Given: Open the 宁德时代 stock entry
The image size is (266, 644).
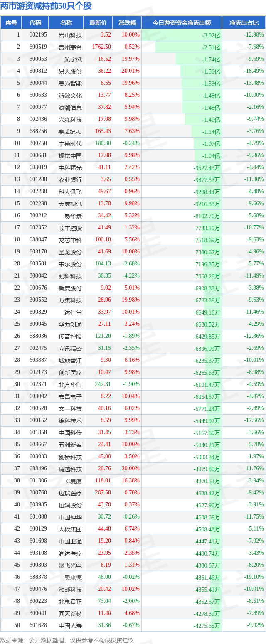Looking at the screenshot, I should point(70,143).
